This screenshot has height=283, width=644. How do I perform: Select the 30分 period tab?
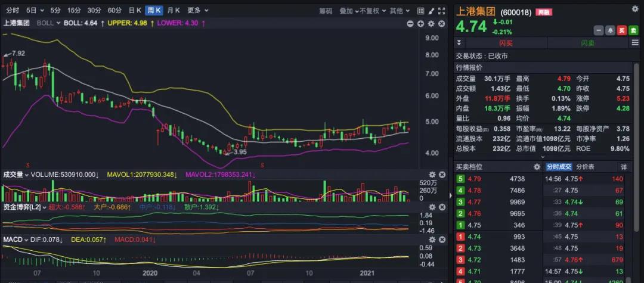tap(94, 10)
